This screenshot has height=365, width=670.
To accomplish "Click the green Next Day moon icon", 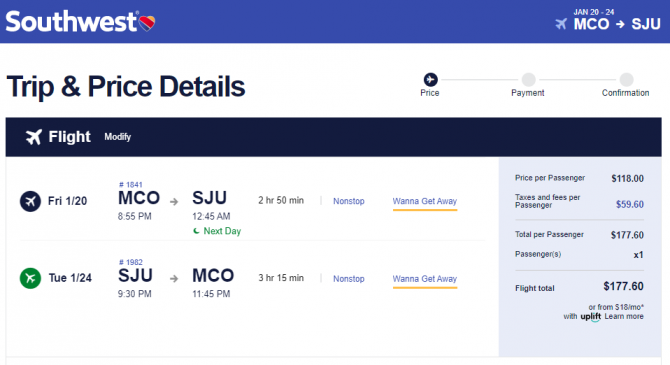I will coord(196,231).
